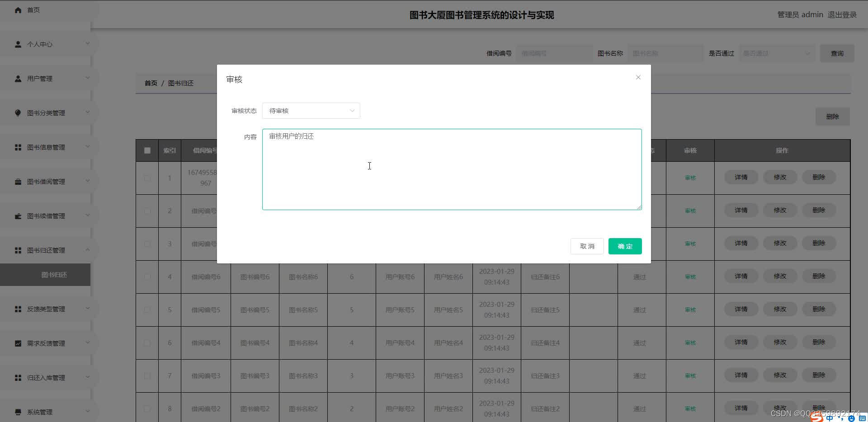The height and width of the screenshot is (422, 868).
Task: Click 退出登录 to log out
Action: (x=842, y=15)
